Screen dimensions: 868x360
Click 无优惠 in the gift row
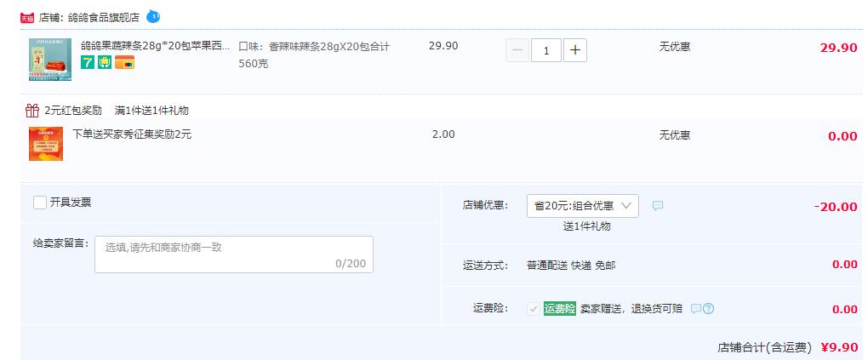click(674, 135)
